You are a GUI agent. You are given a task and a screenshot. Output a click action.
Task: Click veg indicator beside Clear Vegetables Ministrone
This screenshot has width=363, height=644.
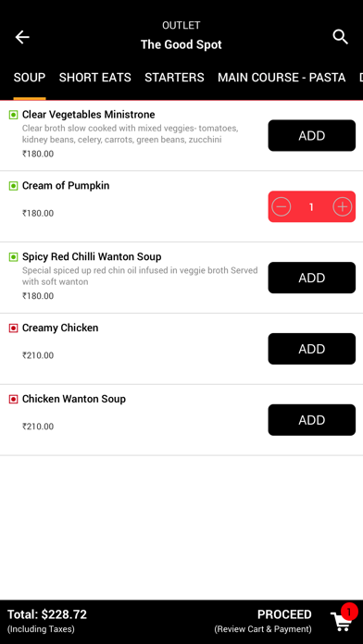click(13, 115)
